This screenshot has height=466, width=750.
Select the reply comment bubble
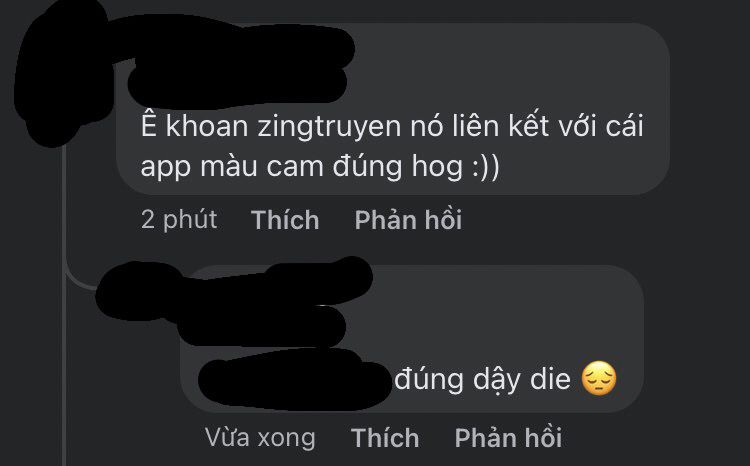pyautogui.click(x=411, y=339)
